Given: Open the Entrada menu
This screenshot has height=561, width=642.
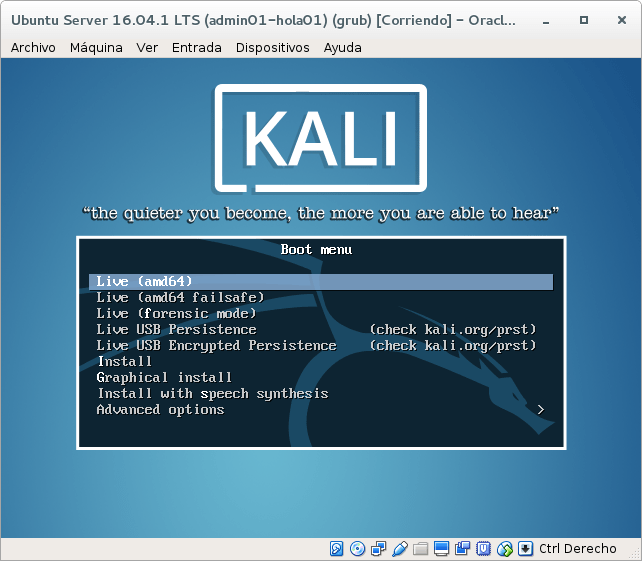Looking at the screenshot, I should [197, 48].
